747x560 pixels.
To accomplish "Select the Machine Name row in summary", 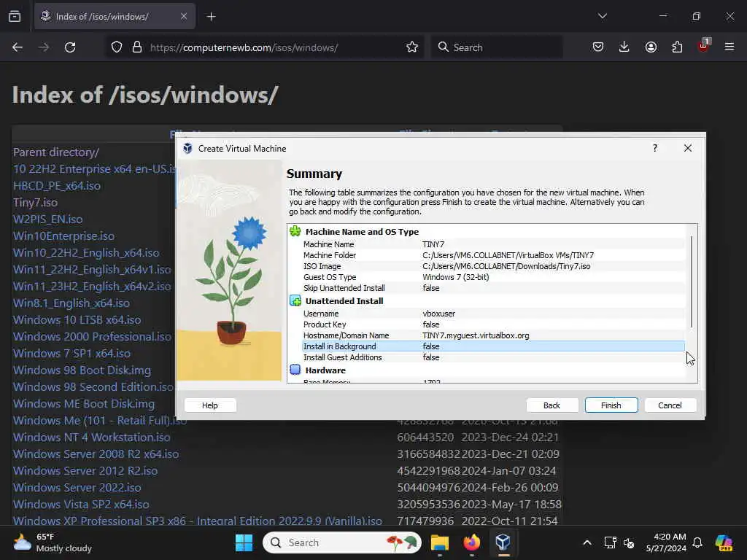I will click(494, 244).
